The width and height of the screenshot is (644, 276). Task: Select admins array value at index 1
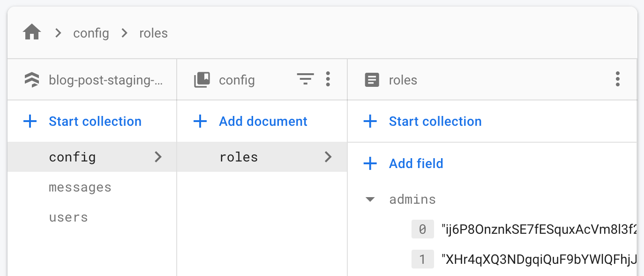539,259
